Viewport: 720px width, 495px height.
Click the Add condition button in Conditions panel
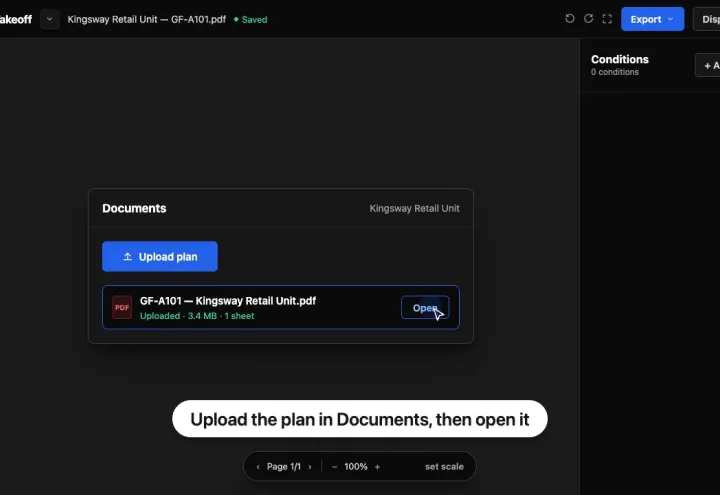pyautogui.click(x=708, y=65)
